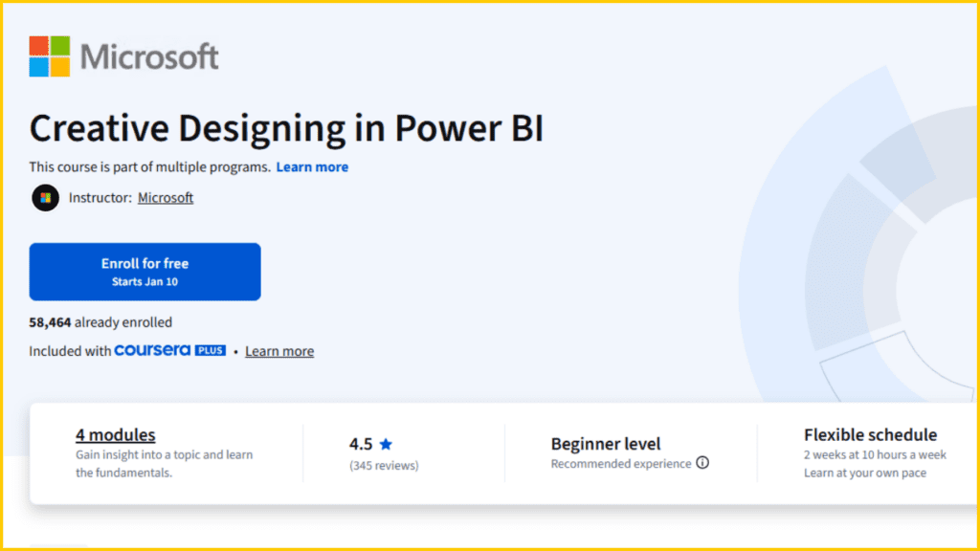Click the Recommended experience label
This screenshot has width=980, height=551.
620,464
